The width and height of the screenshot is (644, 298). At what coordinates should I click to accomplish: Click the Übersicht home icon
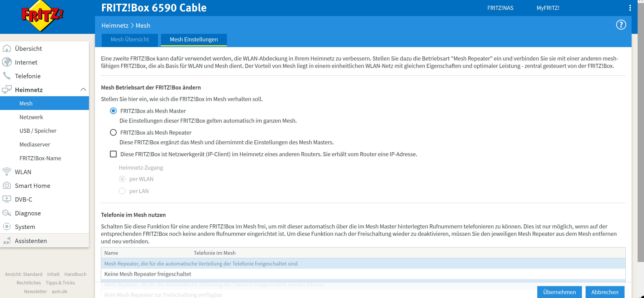(x=7, y=48)
